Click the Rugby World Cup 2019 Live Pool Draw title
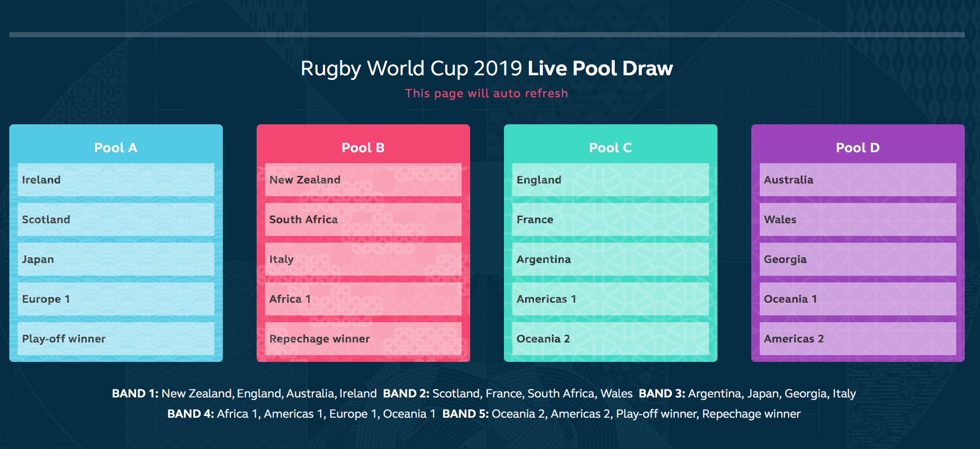The width and height of the screenshot is (980, 449). point(487,68)
